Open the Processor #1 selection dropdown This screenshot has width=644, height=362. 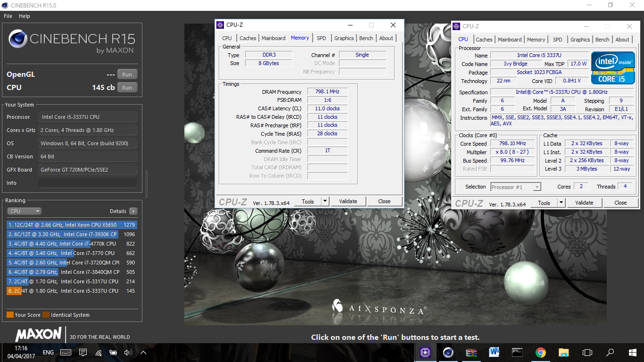pyautogui.click(x=516, y=187)
